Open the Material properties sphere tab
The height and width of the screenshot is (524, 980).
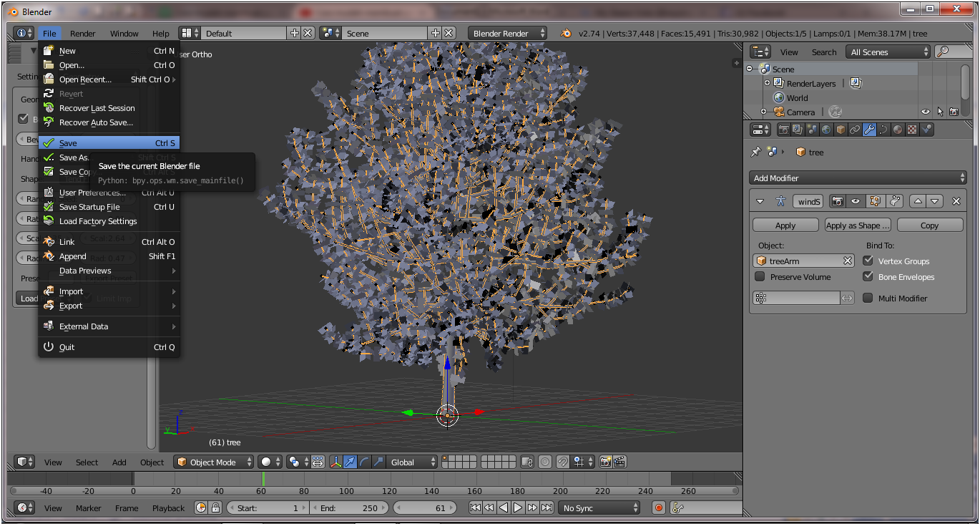click(898, 130)
